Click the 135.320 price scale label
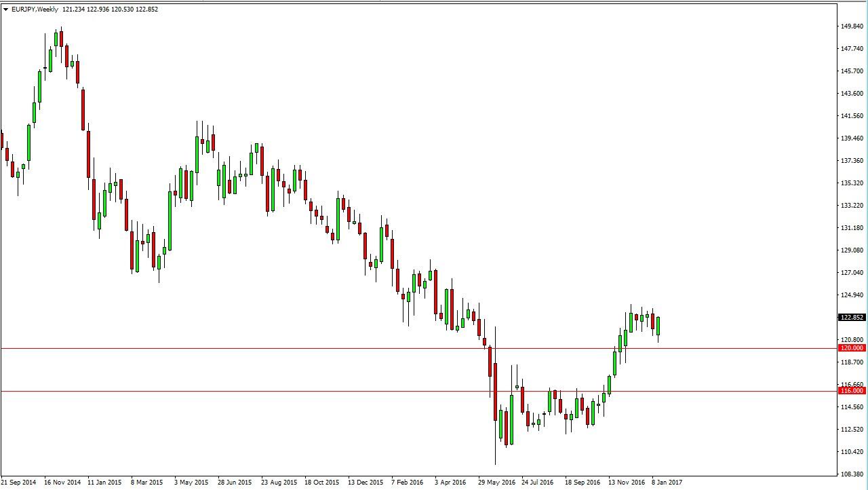Image resolution: width=868 pixels, height=490 pixels. pyautogui.click(x=851, y=183)
